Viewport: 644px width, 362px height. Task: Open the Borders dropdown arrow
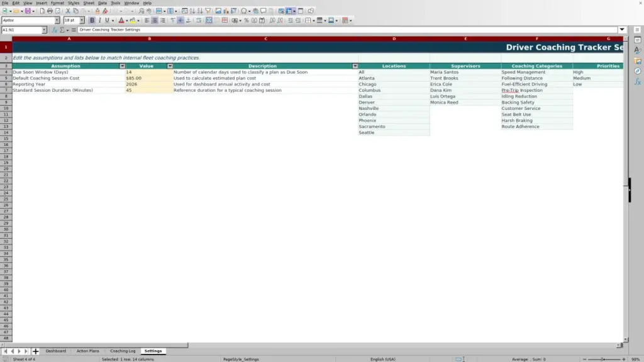[314, 20]
